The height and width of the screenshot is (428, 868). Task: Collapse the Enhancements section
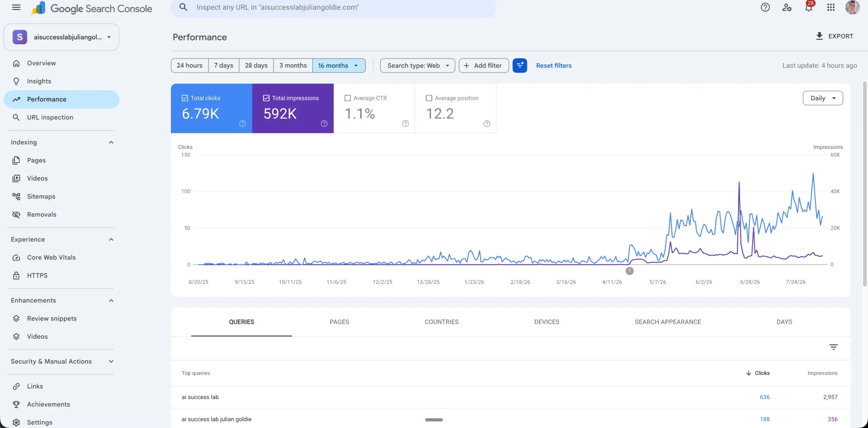pyautogui.click(x=111, y=300)
